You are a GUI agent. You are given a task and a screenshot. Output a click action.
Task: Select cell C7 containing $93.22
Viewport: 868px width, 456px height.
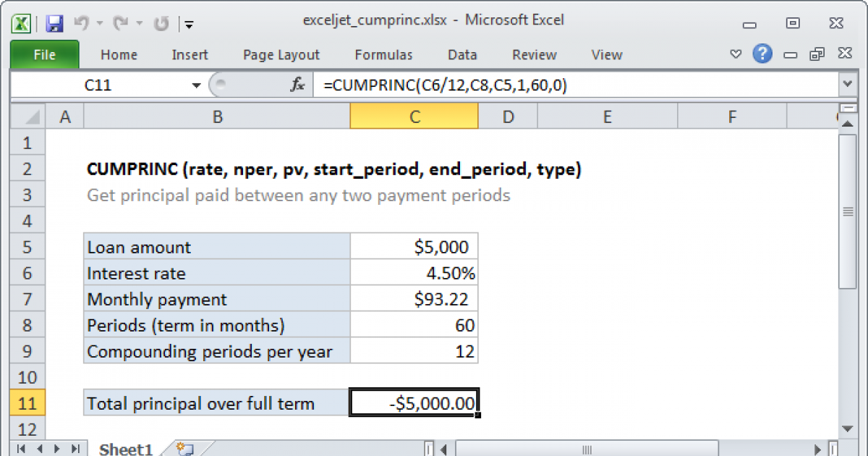pyautogui.click(x=414, y=299)
